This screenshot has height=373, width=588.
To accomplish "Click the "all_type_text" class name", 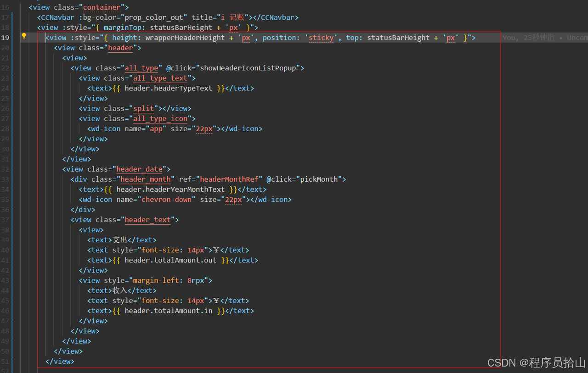I will point(160,78).
